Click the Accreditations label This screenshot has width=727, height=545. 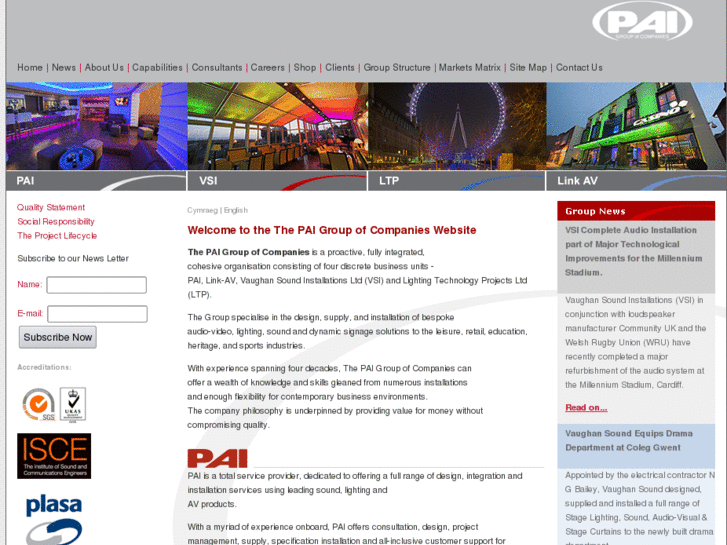pyautogui.click(x=45, y=367)
